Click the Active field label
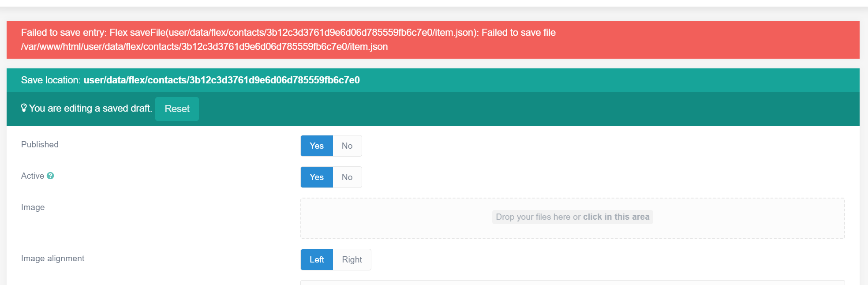 point(33,176)
